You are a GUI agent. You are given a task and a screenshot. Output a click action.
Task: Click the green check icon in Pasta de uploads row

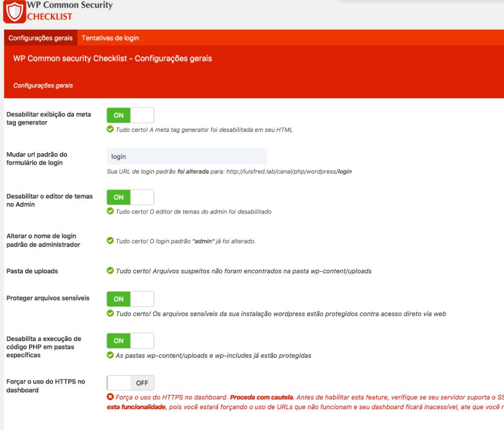(x=110, y=270)
